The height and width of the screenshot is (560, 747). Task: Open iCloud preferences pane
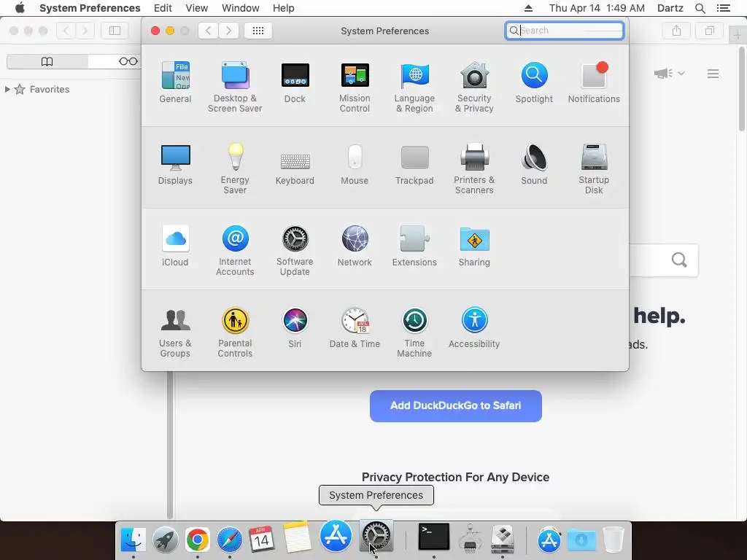(x=175, y=246)
